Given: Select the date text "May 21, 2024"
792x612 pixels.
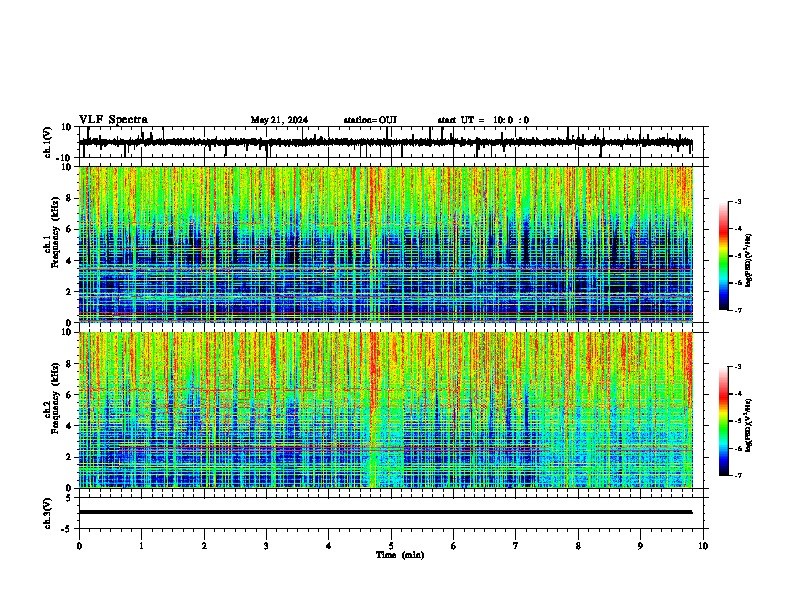Looking at the screenshot, I should [x=279, y=120].
